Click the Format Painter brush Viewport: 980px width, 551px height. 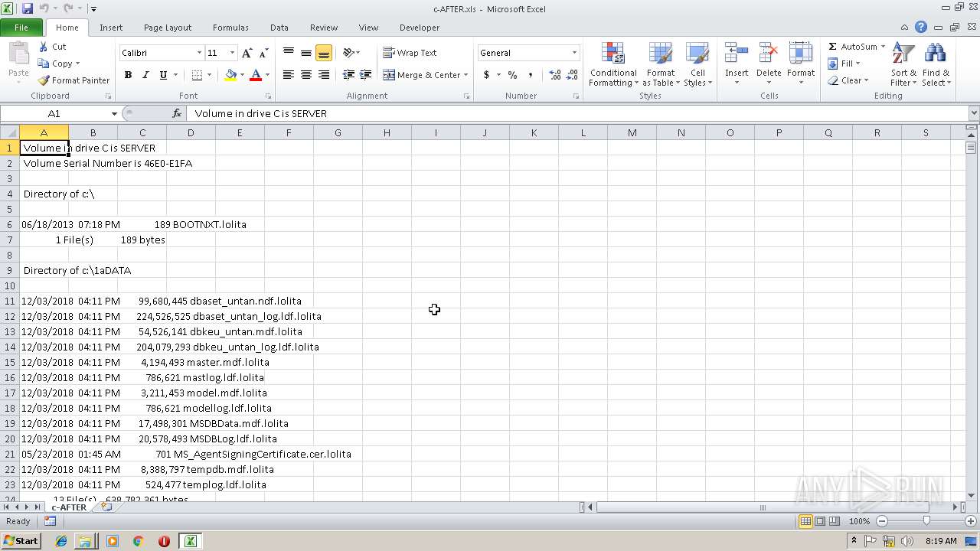pos(44,80)
